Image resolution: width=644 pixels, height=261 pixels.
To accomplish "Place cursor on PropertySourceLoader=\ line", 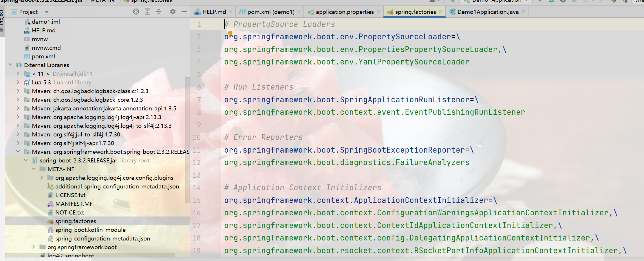I will coord(342,37).
